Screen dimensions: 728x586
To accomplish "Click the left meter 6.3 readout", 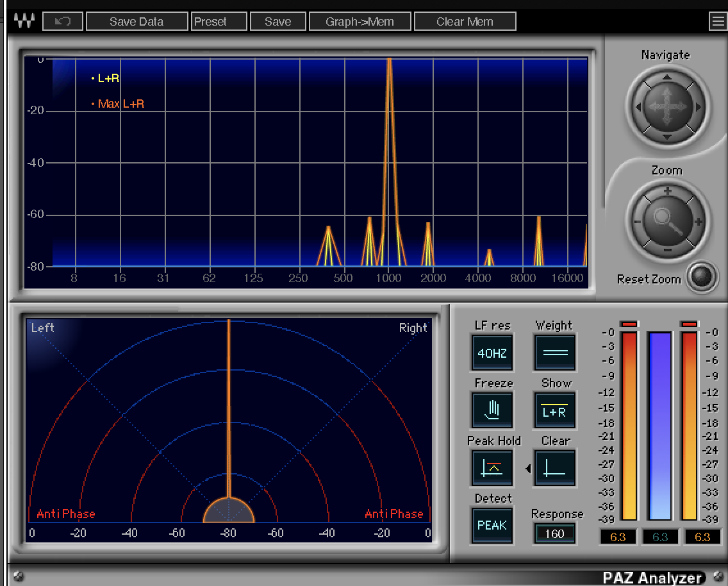I will tap(618, 537).
